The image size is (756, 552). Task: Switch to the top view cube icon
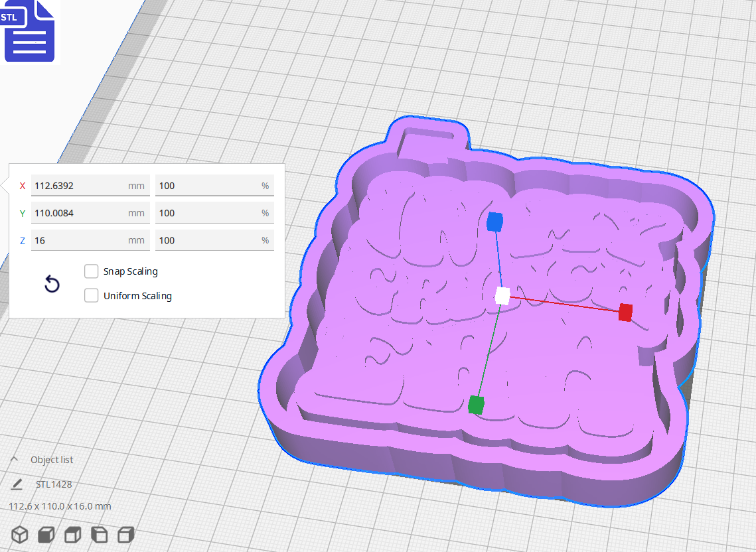tap(72, 535)
